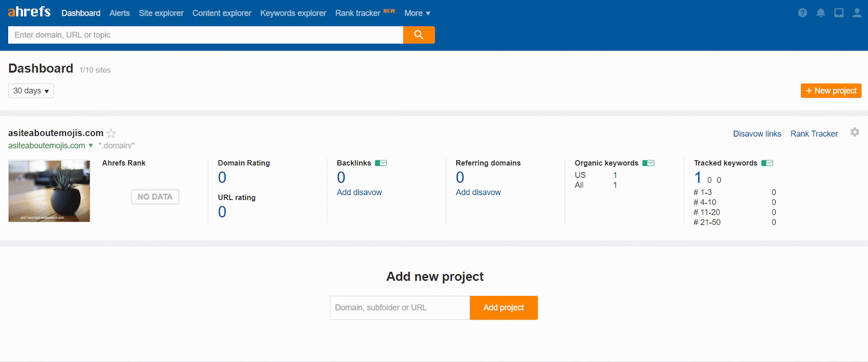Open the Disavow links link
Viewport: 868px width, 362px height.
click(x=757, y=134)
